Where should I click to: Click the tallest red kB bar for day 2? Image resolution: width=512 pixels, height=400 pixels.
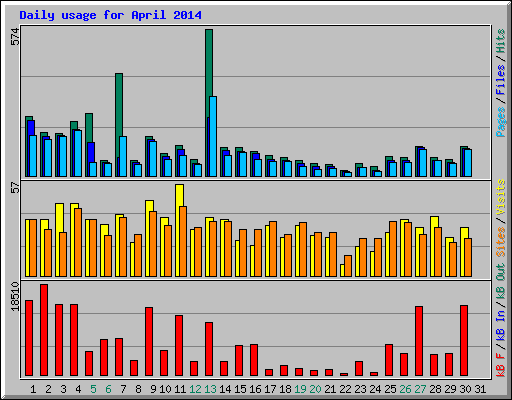[x=44, y=330]
